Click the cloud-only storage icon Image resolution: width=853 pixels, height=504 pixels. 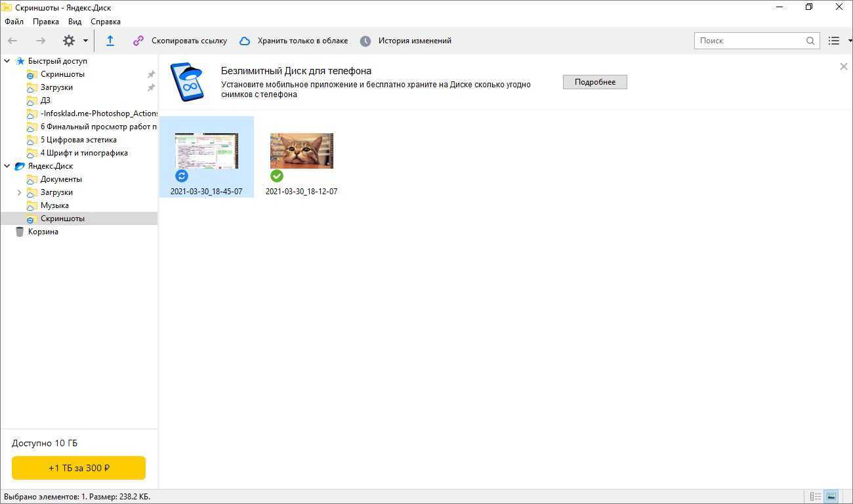coord(245,41)
